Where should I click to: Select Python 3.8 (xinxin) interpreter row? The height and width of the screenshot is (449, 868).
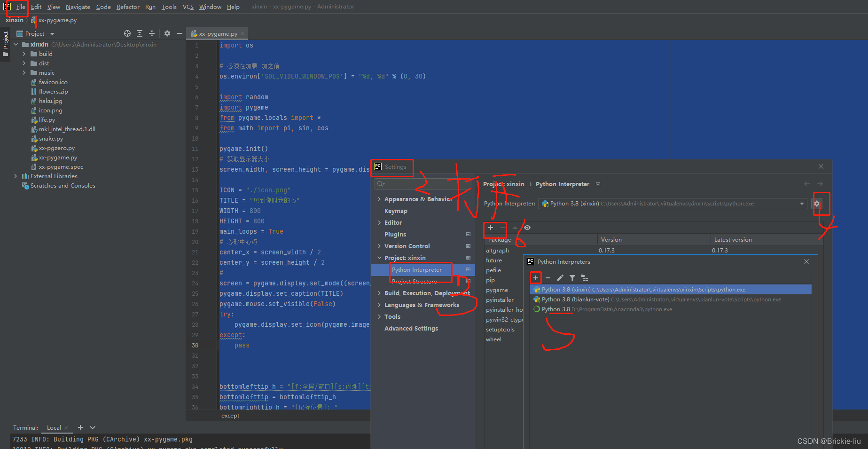click(671, 290)
